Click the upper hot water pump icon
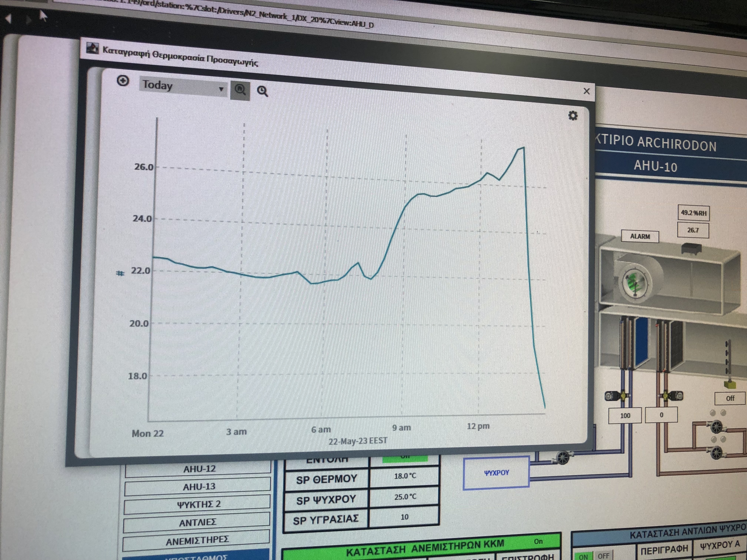Screen dimensions: 747x560 coord(716,427)
